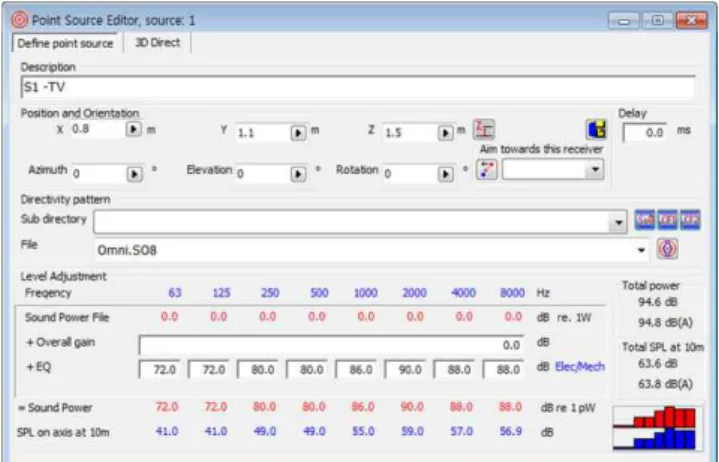Click the blue-yellow 3D view icon
The image size is (719, 462).
point(597,130)
